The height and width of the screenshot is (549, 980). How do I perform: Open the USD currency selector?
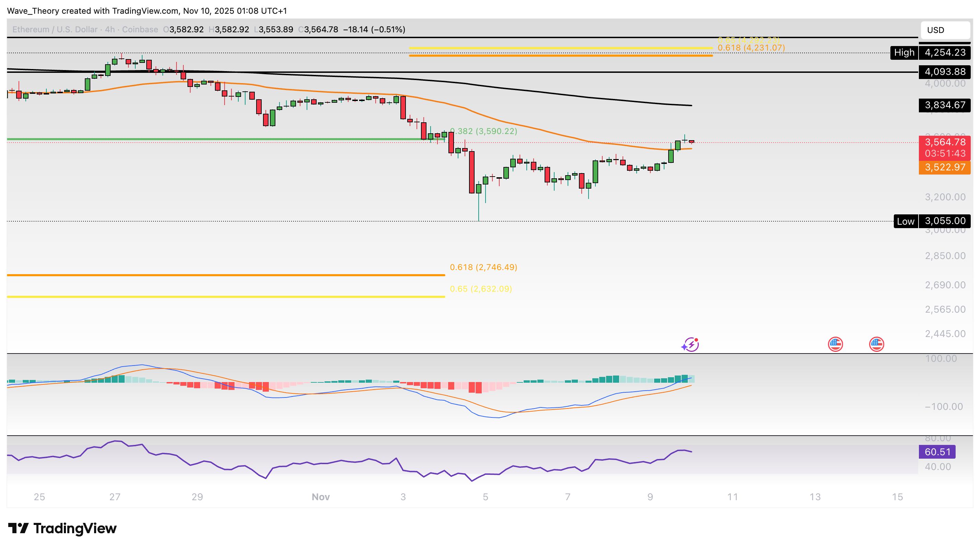945,30
